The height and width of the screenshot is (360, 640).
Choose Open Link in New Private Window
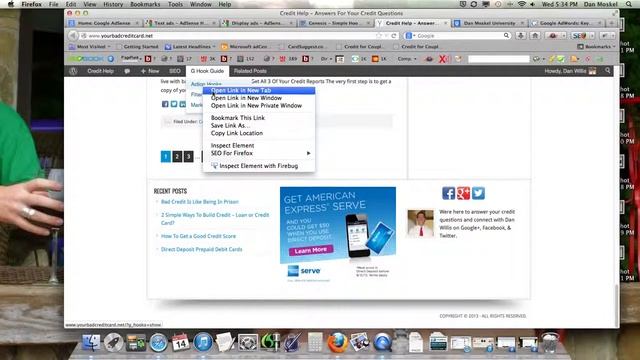point(259,105)
